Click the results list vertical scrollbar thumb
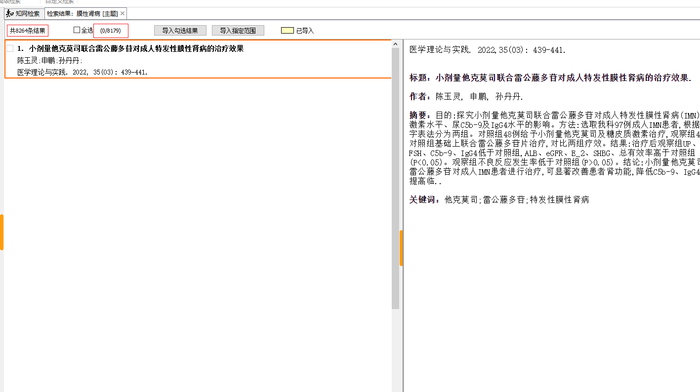 point(395,179)
